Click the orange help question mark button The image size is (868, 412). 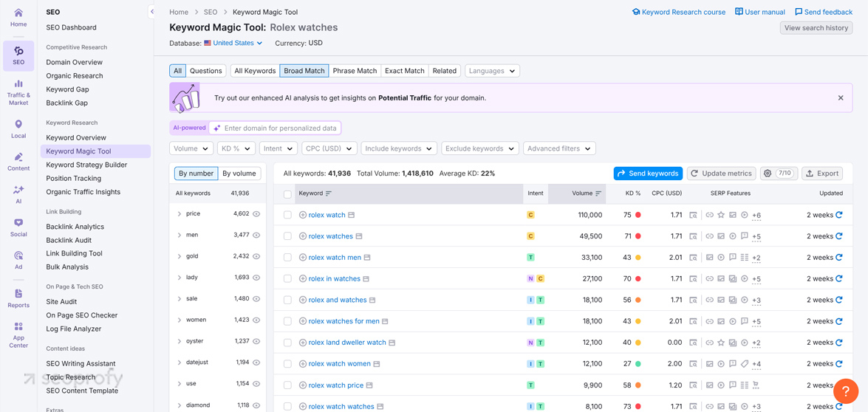click(845, 391)
